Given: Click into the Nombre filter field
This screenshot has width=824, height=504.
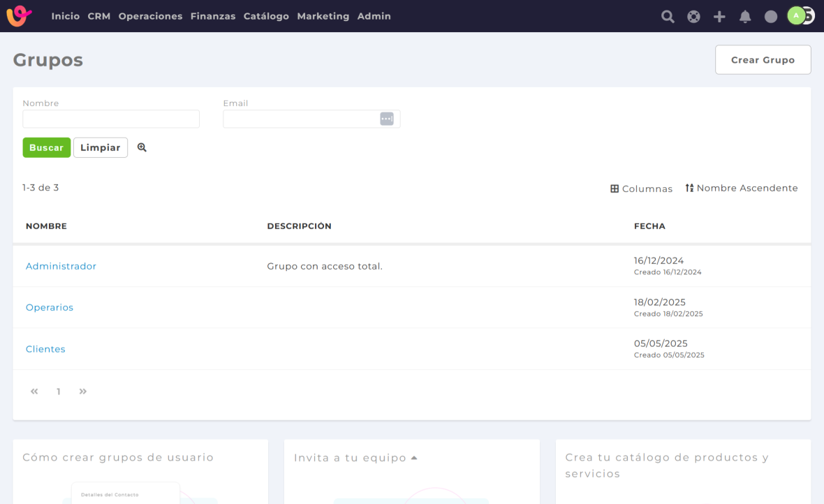Looking at the screenshot, I should click(111, 119).
